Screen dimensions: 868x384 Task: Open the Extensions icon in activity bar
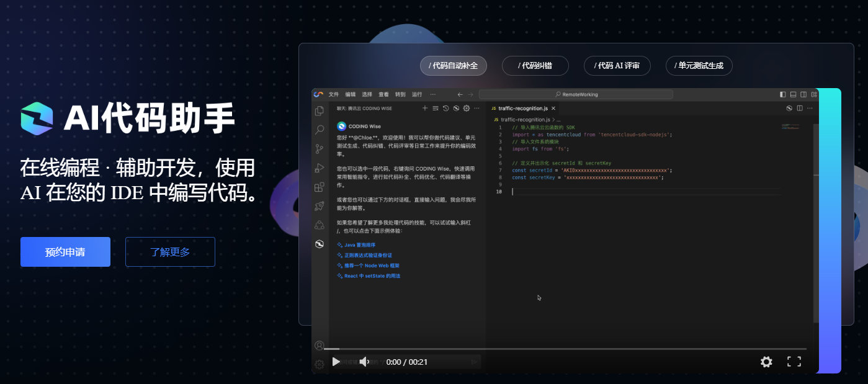320,187
